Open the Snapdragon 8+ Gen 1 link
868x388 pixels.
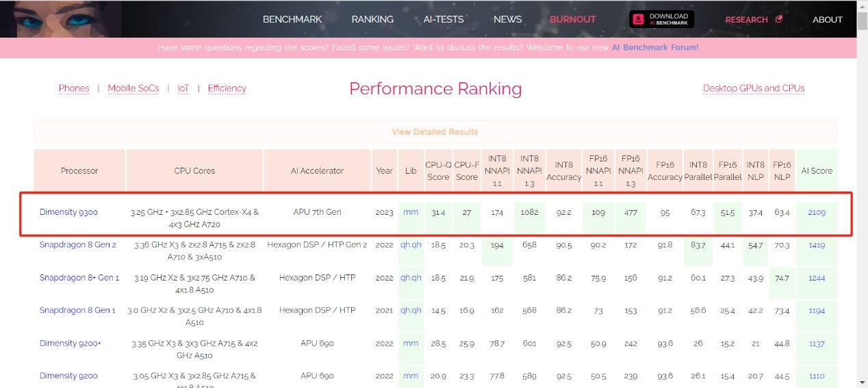[x=79, y=278]
